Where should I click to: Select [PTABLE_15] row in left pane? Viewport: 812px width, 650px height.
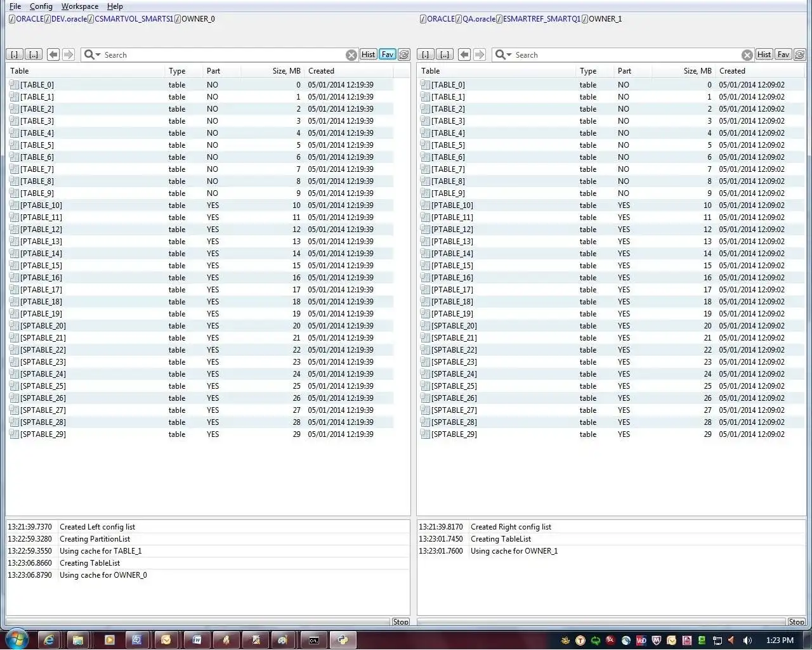pyautogui.click(x=201, y=266)
